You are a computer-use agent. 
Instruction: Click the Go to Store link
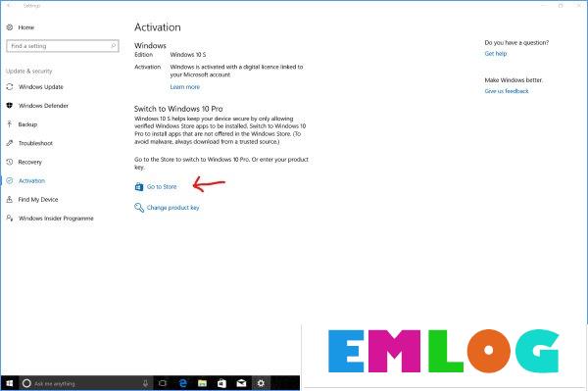(x=162, y=187)
